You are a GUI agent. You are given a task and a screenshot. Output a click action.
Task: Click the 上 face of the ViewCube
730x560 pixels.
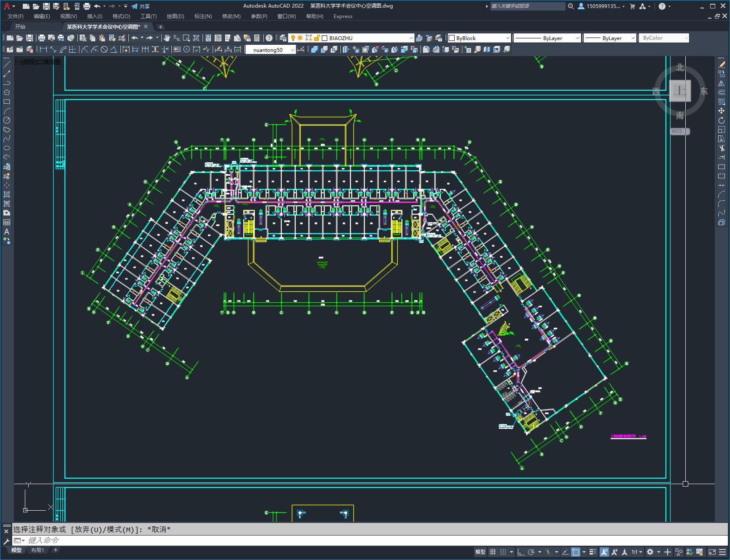pos(680,91)
